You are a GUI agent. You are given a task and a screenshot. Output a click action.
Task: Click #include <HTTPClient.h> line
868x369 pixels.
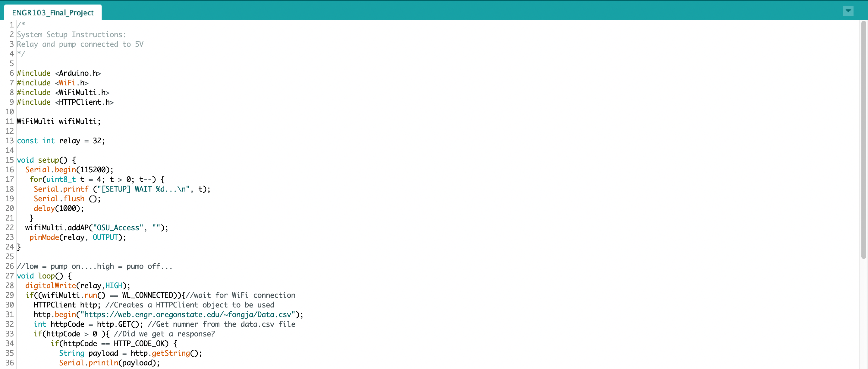pos(65,102)
